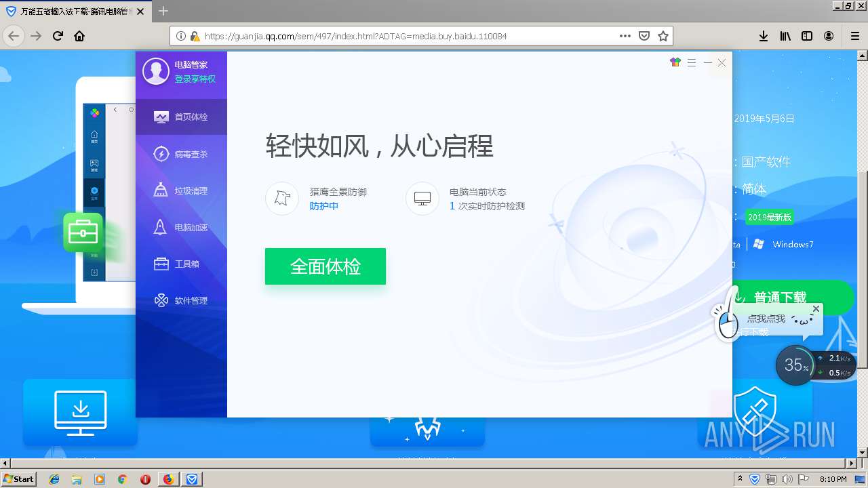Bookmark this page with star icon

[x=663, y=36]
